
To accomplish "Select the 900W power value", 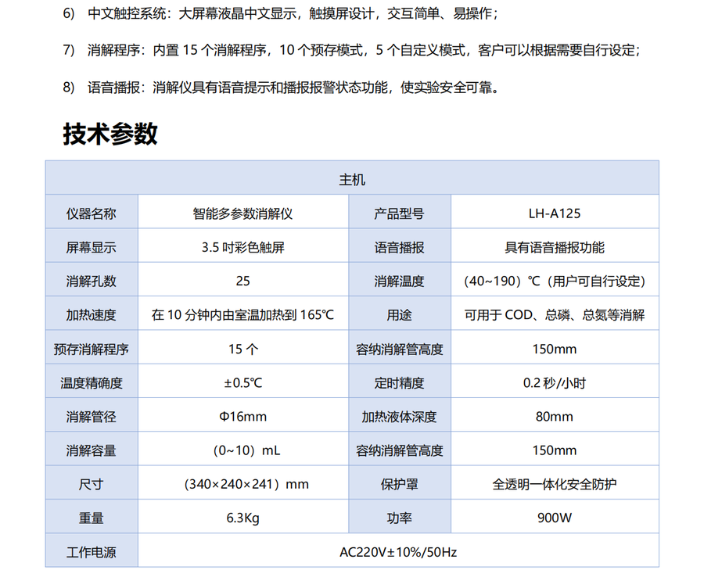I will point(555,517).
